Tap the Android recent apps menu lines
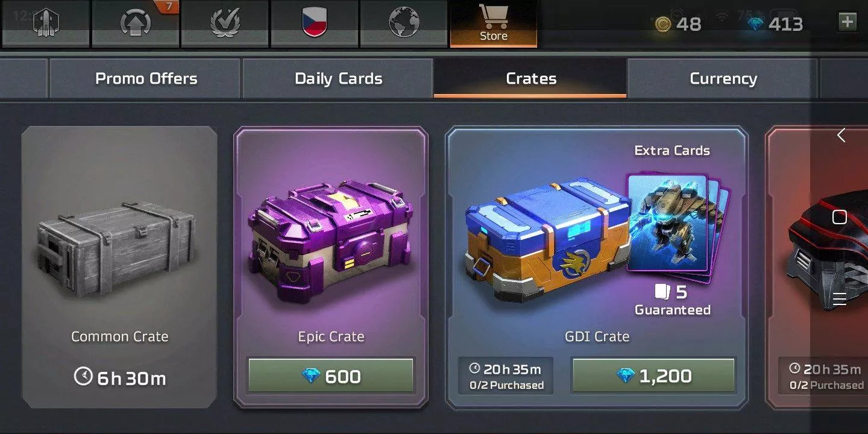Image resolution: width=868 pixels, height=434 pixels. click(x=840, y=298)
